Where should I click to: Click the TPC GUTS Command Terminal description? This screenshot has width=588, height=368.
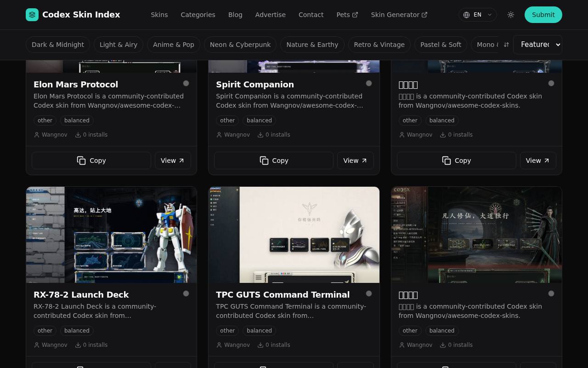291,311
